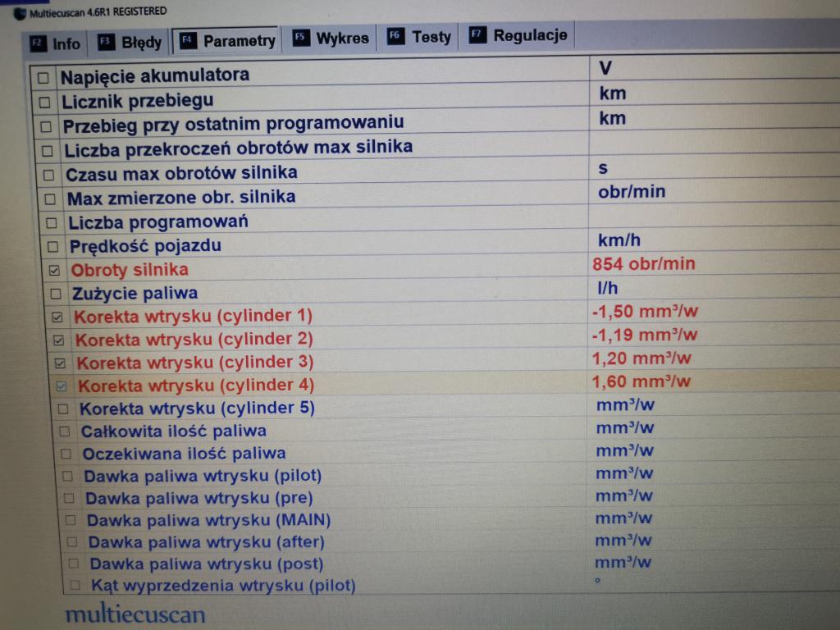Image resolution: width=840 pixels, height=630 pixels.
Task: Check Korekta wtrysku cylinder 5
Action: pyautogui.click(x=63, y=409)
